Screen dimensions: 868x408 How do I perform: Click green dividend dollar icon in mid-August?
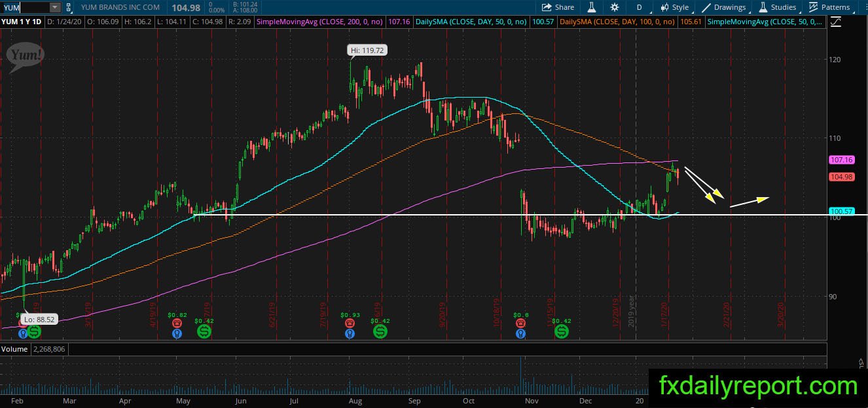coord(380,332)
